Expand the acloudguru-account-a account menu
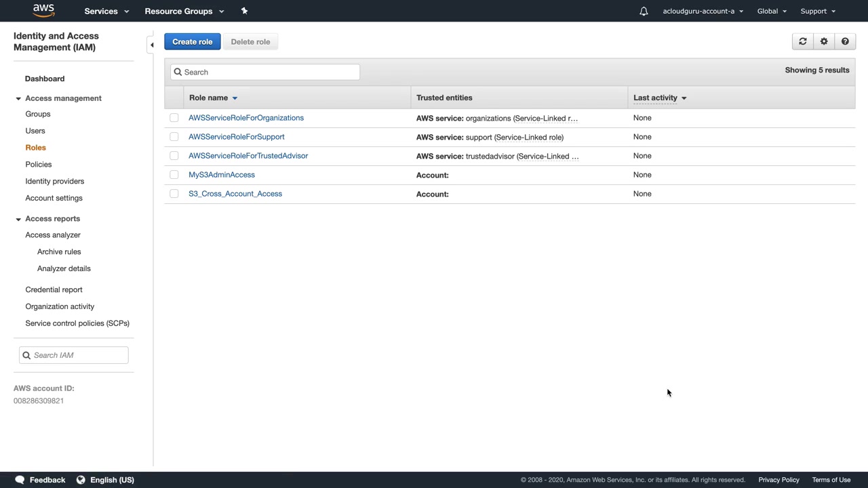868x488 pixels. click(x=703, y=11)
